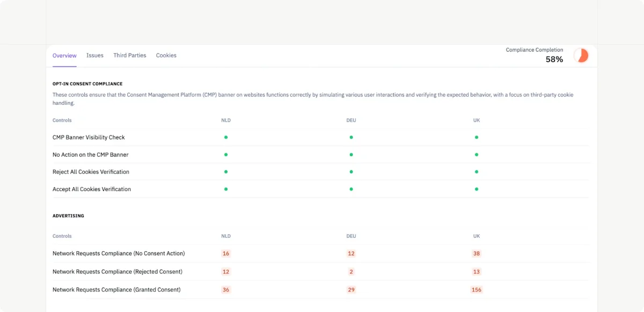This screenshot has width=644, height=312.
Task: Click the green status dot for CMP Banner Visibility Check NLD
Action: [226, 137]
